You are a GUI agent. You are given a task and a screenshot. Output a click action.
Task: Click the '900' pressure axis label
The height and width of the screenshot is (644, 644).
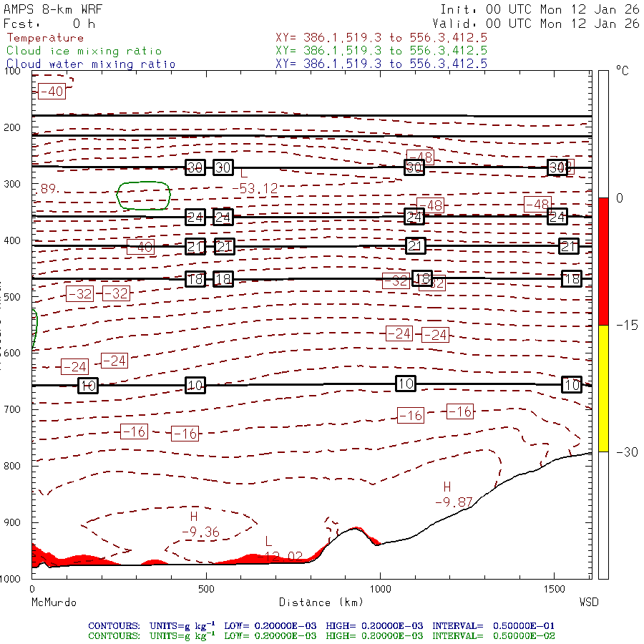12,522
